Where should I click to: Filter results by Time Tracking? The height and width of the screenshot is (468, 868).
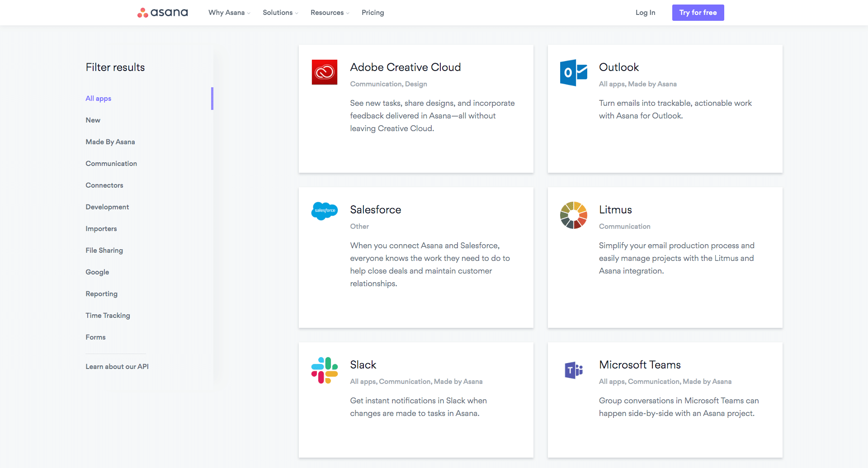click(x=108, y=315)
